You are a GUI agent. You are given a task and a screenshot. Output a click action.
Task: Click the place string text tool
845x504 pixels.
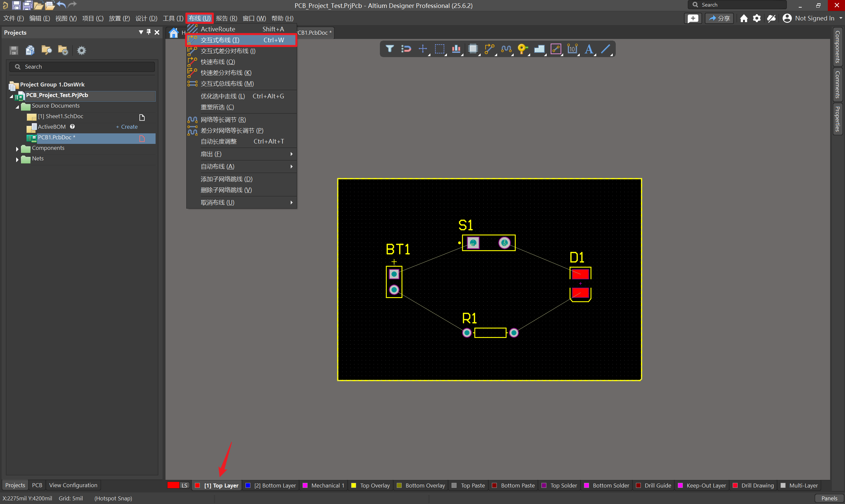point(589,49)
